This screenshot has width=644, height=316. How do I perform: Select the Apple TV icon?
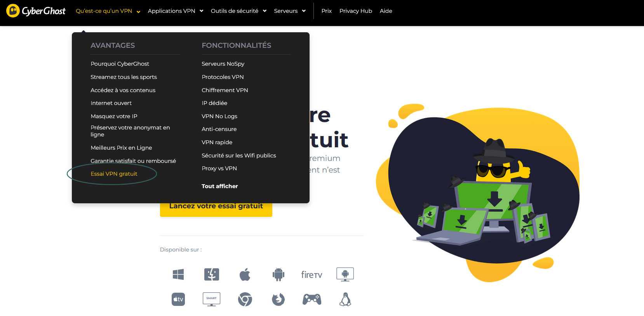(178, 299)
